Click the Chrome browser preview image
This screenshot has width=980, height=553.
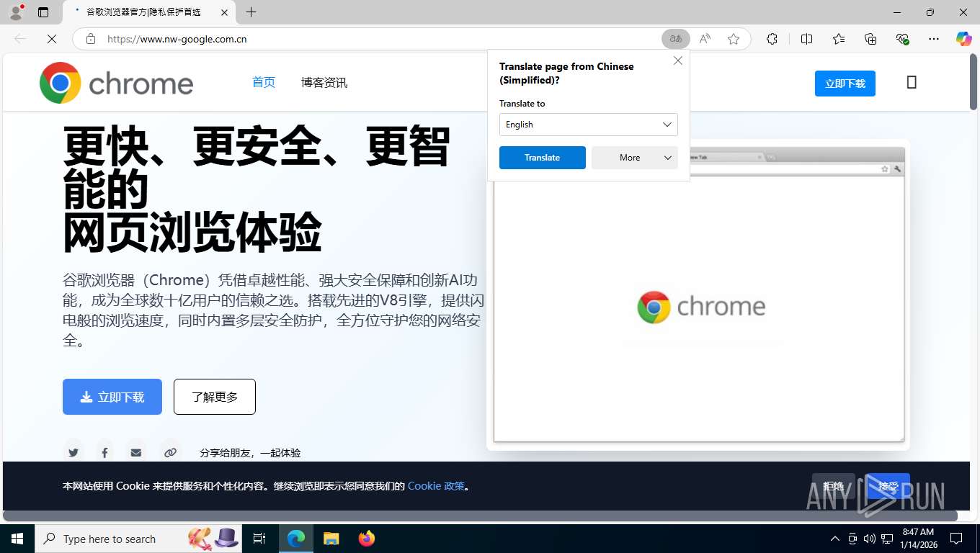click(x=698, y=295)
